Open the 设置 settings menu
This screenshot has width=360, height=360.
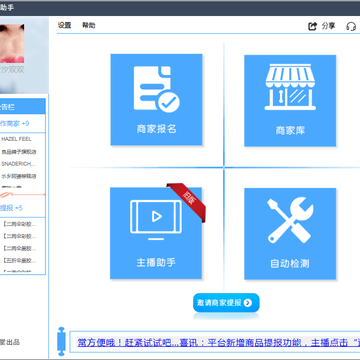click(64, 25)
